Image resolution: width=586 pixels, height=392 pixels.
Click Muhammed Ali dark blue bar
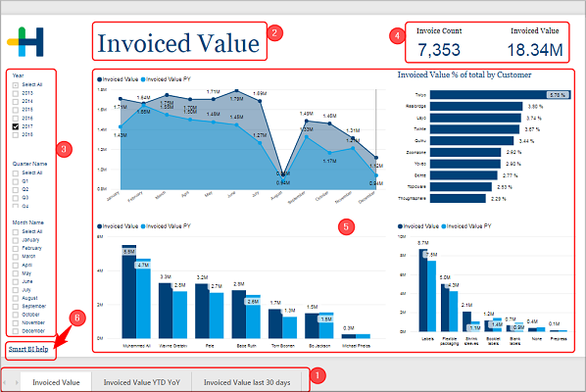coord(129,292)
